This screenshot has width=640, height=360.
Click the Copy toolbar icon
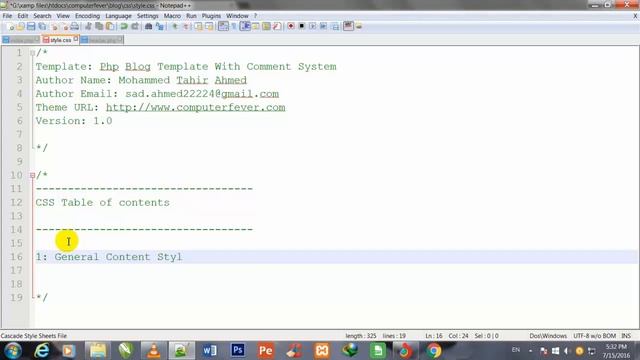(x=99, y=26)
